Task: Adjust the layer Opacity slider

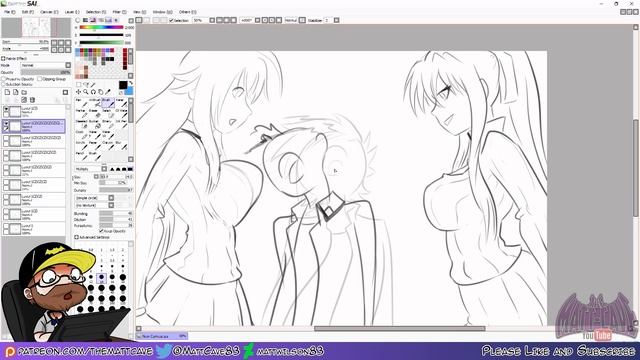Action: [46, 72]
